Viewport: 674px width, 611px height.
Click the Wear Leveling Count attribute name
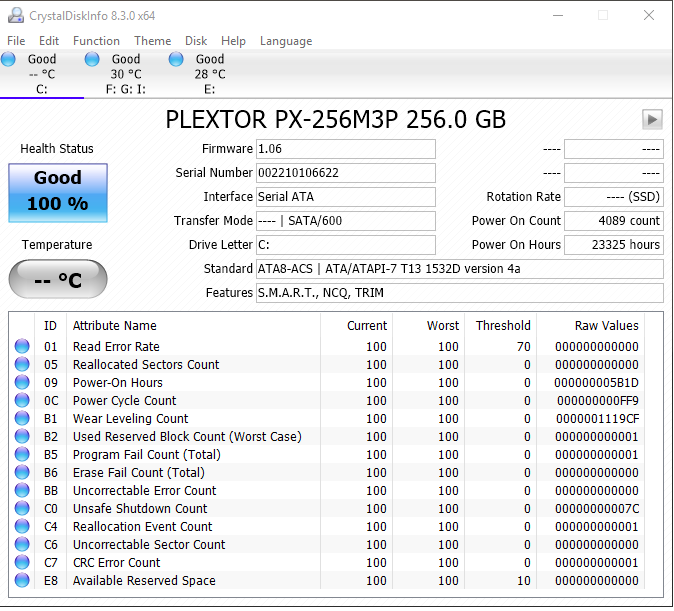pos(131,419)
